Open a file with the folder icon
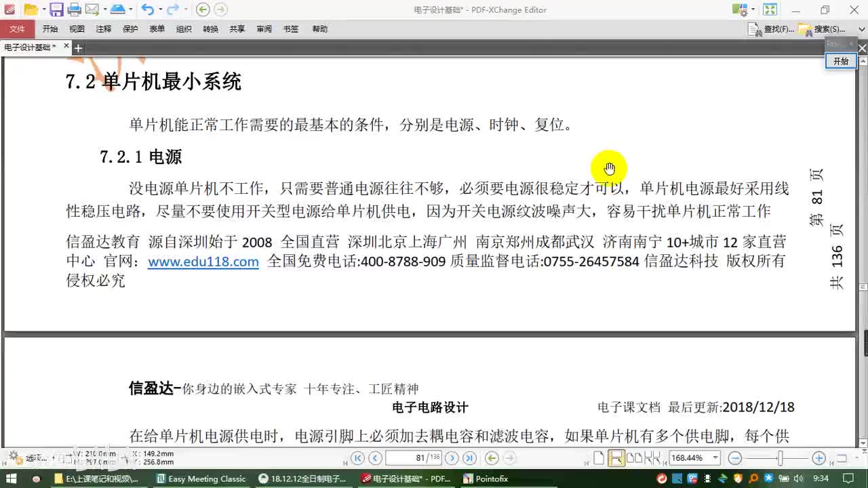The image size is (868, 488). point(30,9)
